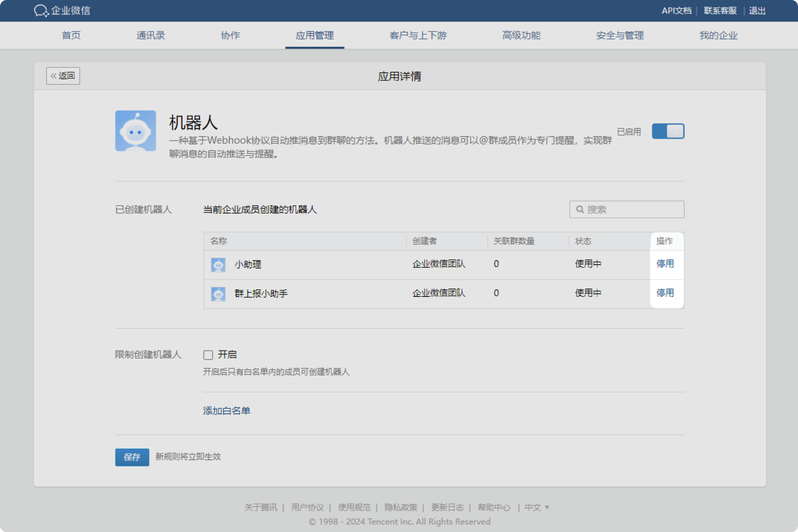This screenshot has width=798, height=532.
Task: Click the search magnifier icon
Action: tap(580, 210)
